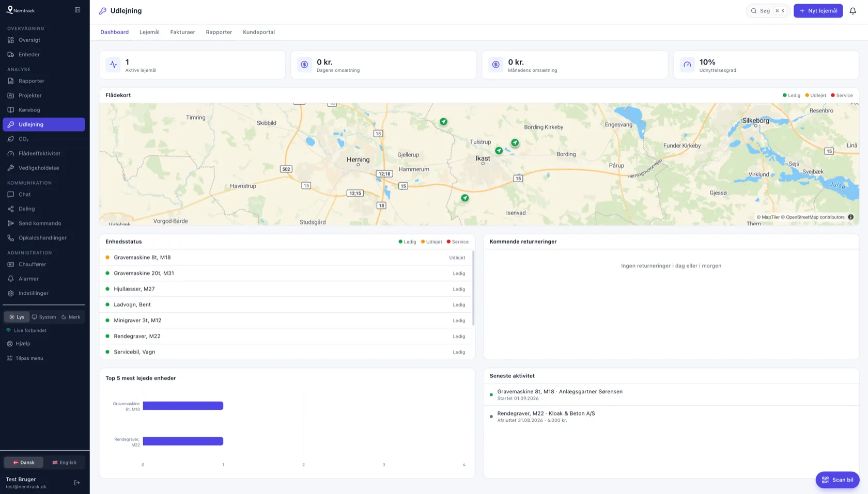This screenshot has width=868, height=494.
Task: Open Oversigt in the sidebar
Action: coord(44,40)
